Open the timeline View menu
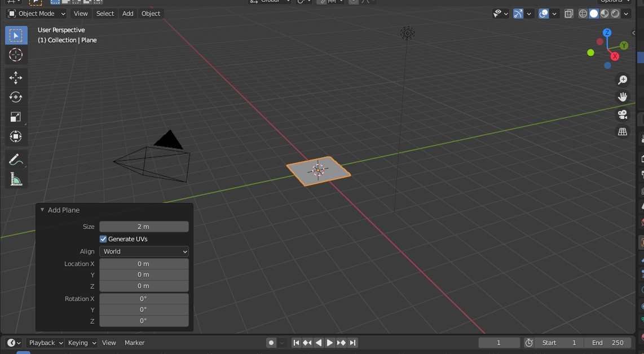This screenshot has height=354, width=644. tap(109, 343)
